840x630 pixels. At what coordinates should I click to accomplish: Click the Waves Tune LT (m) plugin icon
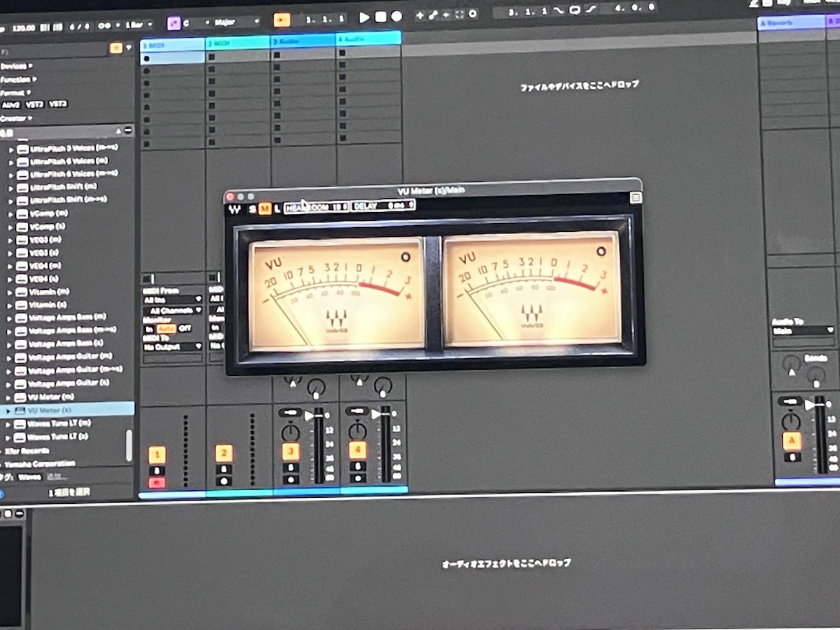[x=20, y=423]
